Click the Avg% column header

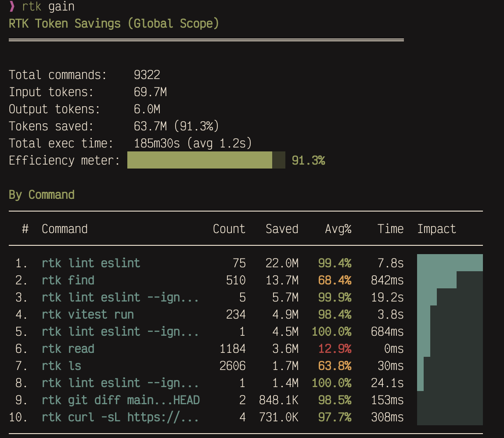338,229
